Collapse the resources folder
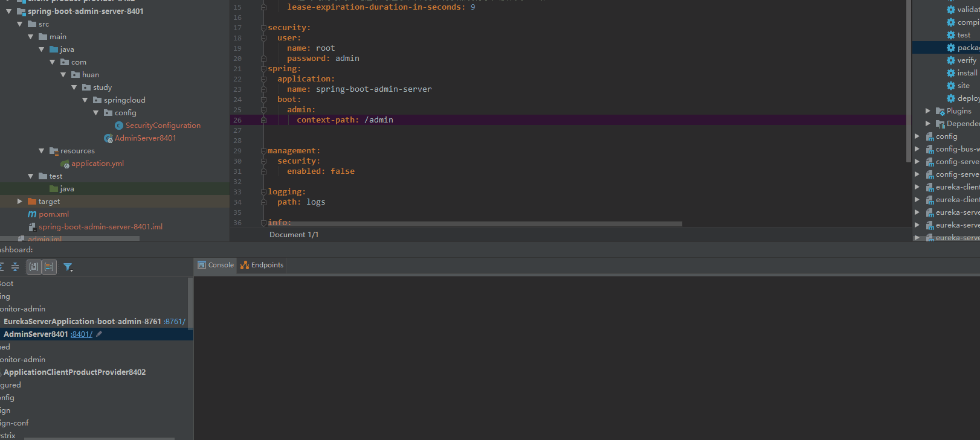Viewport: 980px width, 440px height. coord(42,151)
